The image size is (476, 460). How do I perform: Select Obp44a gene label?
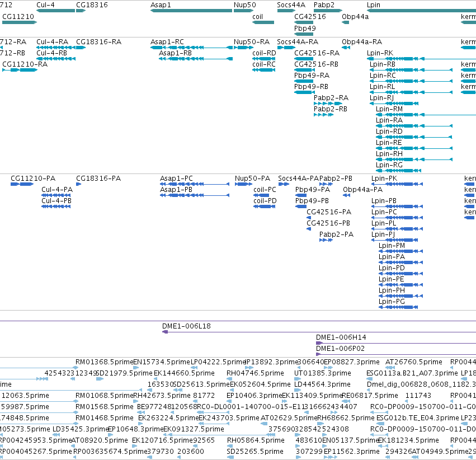(x=355, y=16)
